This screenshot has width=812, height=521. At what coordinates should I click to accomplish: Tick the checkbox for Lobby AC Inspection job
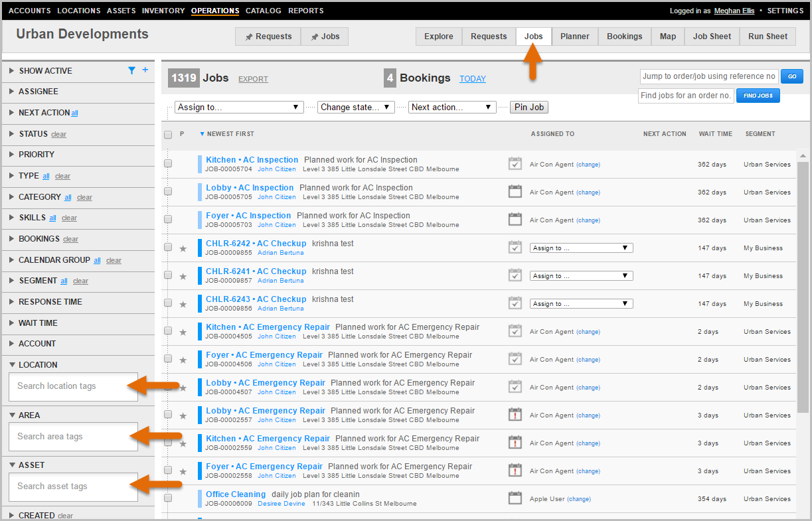[168, 192]
